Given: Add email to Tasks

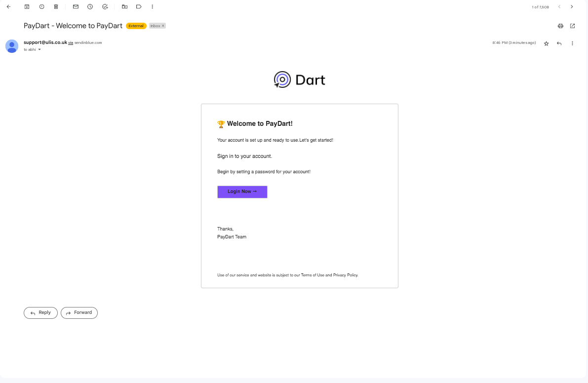Looking at the screenshot, I should pos(105,7).
